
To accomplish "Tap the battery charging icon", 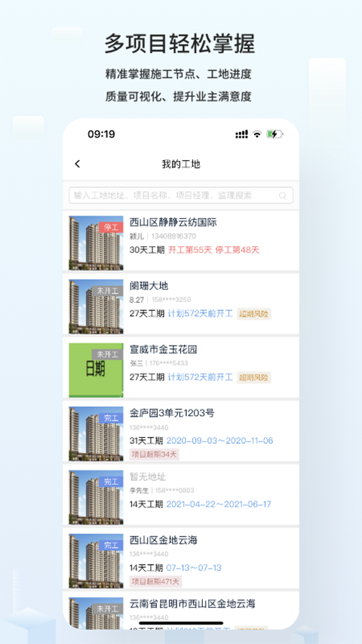I will [275, 134].
